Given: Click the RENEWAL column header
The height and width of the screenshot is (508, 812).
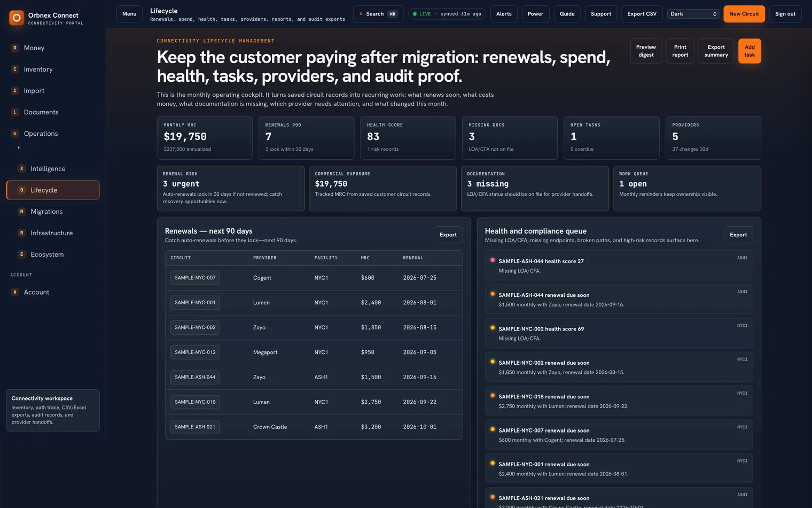Looking at the screenshot, I should (413, 258).
